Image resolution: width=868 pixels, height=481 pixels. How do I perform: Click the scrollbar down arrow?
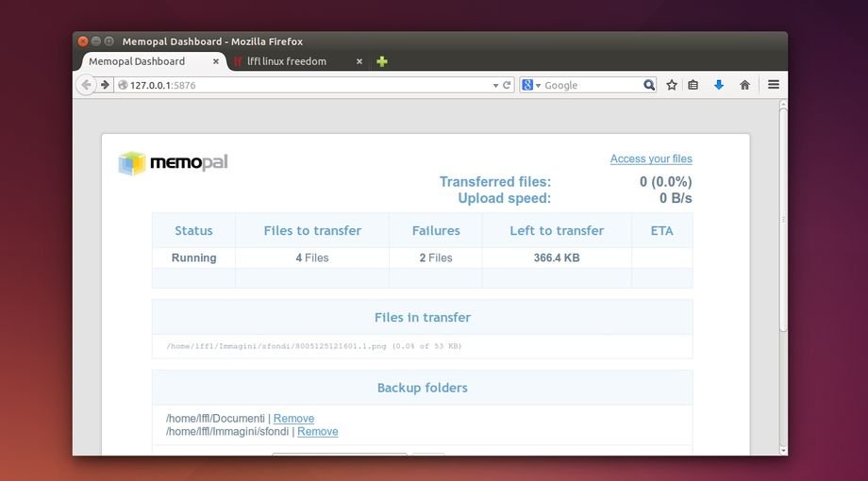(783, 450)
